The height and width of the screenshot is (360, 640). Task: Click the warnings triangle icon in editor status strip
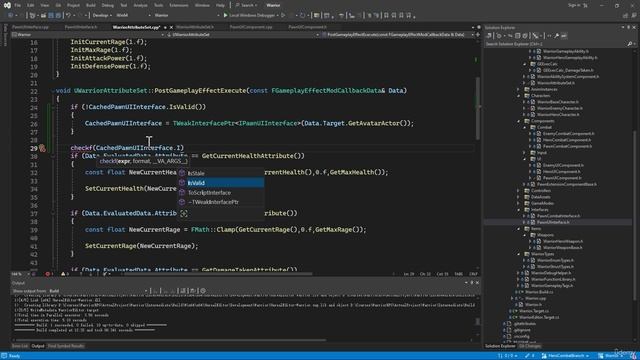pyautogui.click(x=63, y=274)
